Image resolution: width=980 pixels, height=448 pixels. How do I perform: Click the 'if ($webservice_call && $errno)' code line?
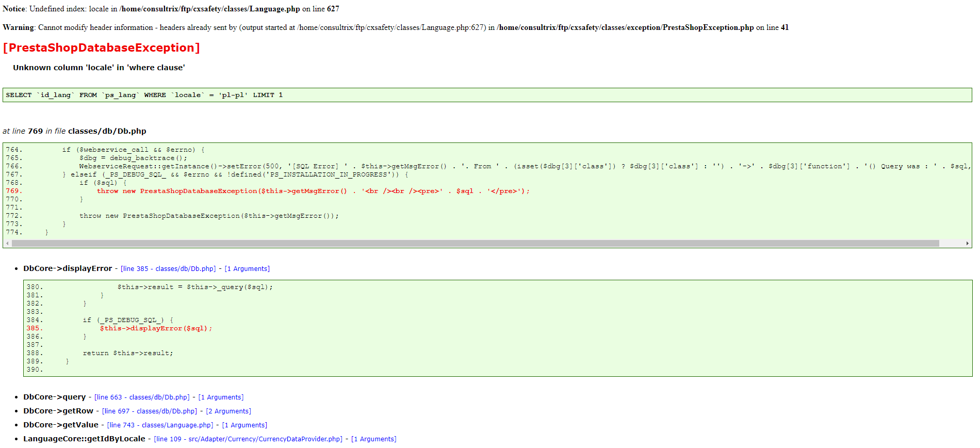133,150
